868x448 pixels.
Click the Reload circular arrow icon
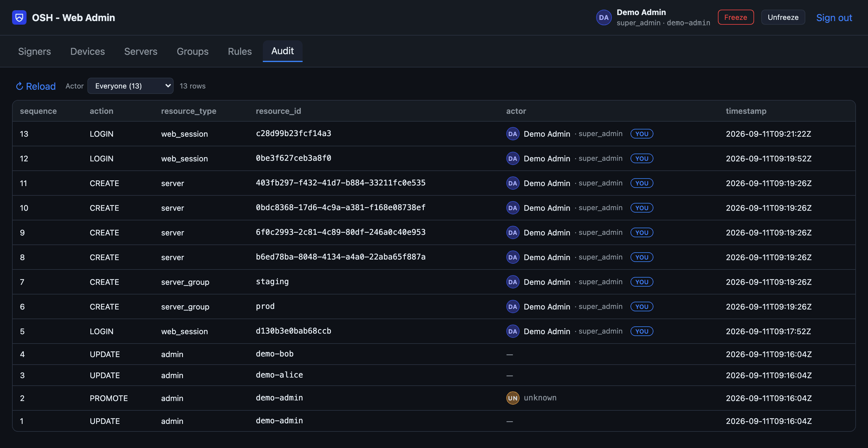click(20, 86)
